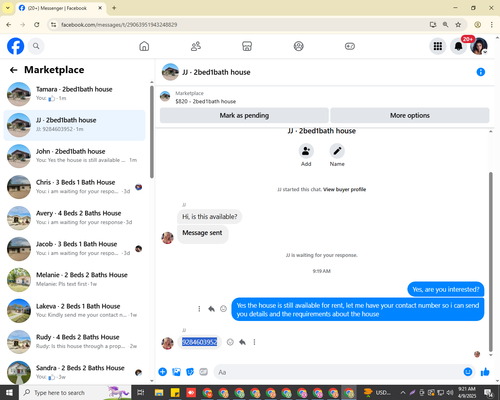Open Task View on taskbar
Image resolution: width=500 pixels, height=400 pixels.
point(140,393)
